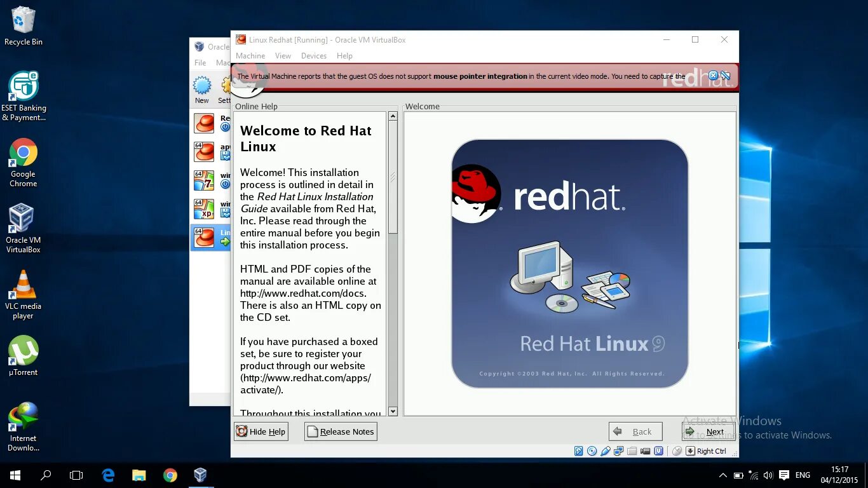Open Oracle VM VirtualBox desktop shortcut
The width and height of the screenshot is (868, 488).
(24, 229)
